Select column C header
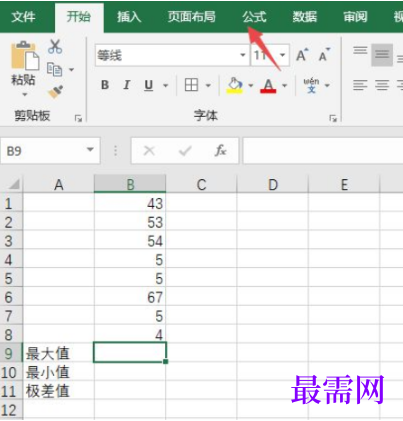This screenshot has width=403, height=421. click(201, 184)
